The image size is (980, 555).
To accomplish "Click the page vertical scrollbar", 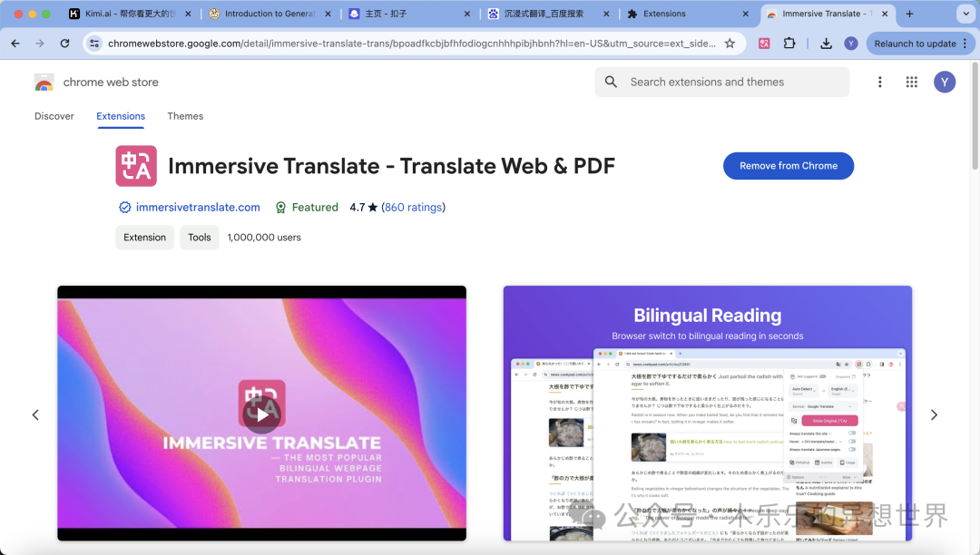I will click(975, 115).
